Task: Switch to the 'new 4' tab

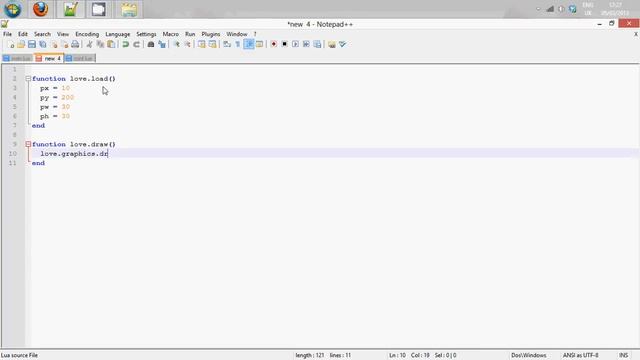Action: click(49, 58)
